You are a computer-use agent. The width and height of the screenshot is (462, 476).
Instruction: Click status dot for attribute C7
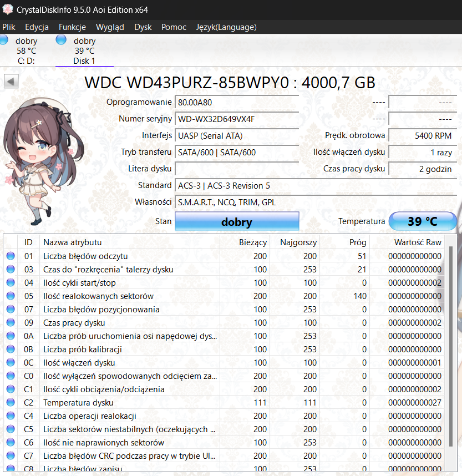(11, 455)
